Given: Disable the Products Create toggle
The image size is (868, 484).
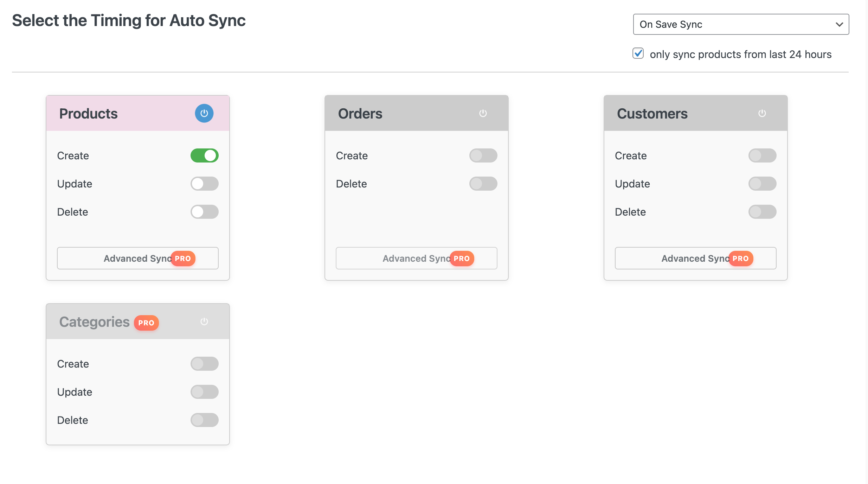Looking at the screenshot, I should 204,155.
